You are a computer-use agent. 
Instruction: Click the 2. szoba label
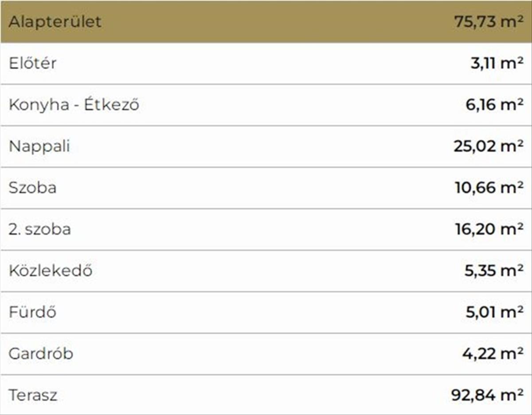coord(40,229)
